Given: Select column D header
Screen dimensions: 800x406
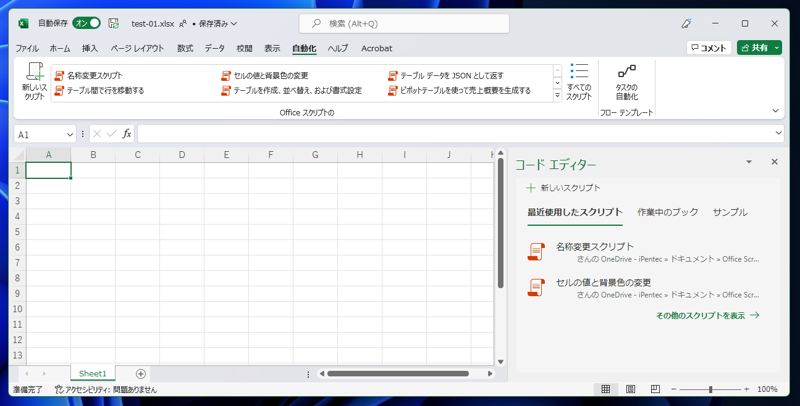Looking at the screenshot, I should [x=182, y=155].
